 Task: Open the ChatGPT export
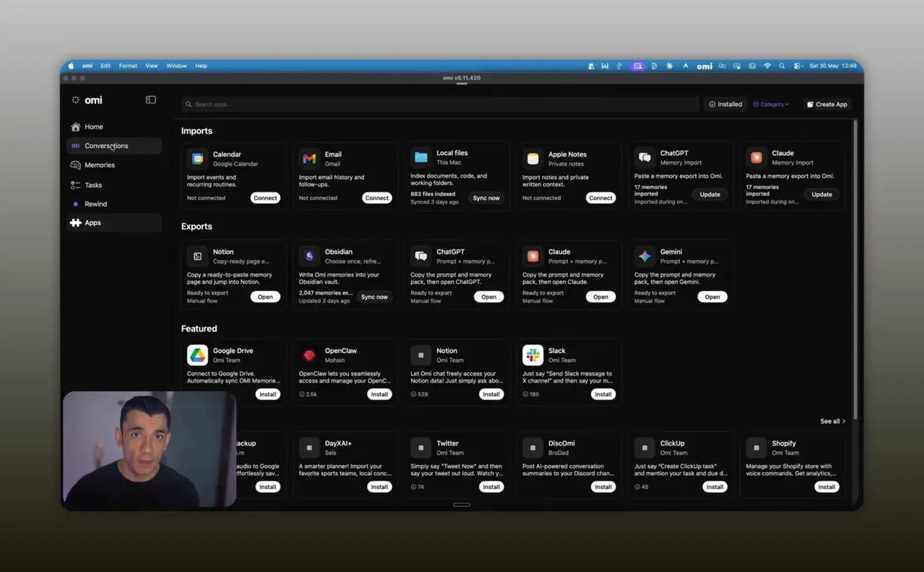489,297
